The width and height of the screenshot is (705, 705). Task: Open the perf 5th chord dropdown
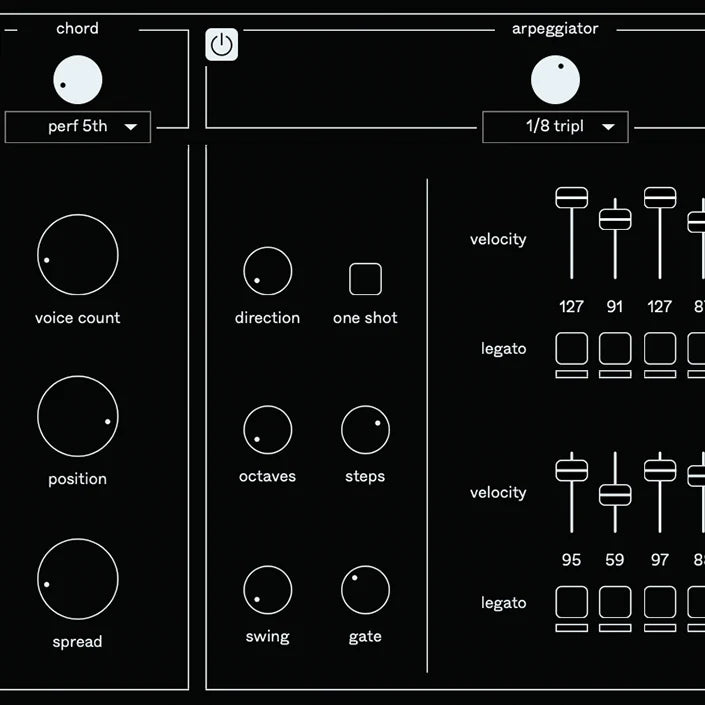click(78, 127)
